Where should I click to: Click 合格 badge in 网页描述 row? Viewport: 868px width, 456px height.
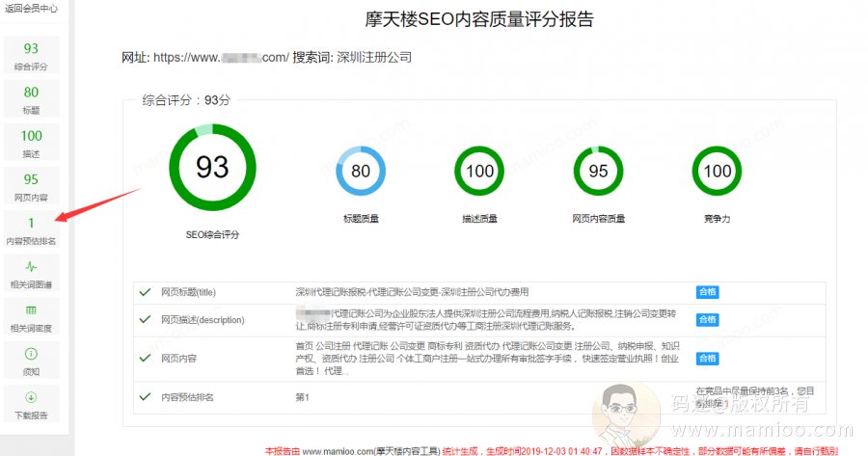click(x=707, y=319)
